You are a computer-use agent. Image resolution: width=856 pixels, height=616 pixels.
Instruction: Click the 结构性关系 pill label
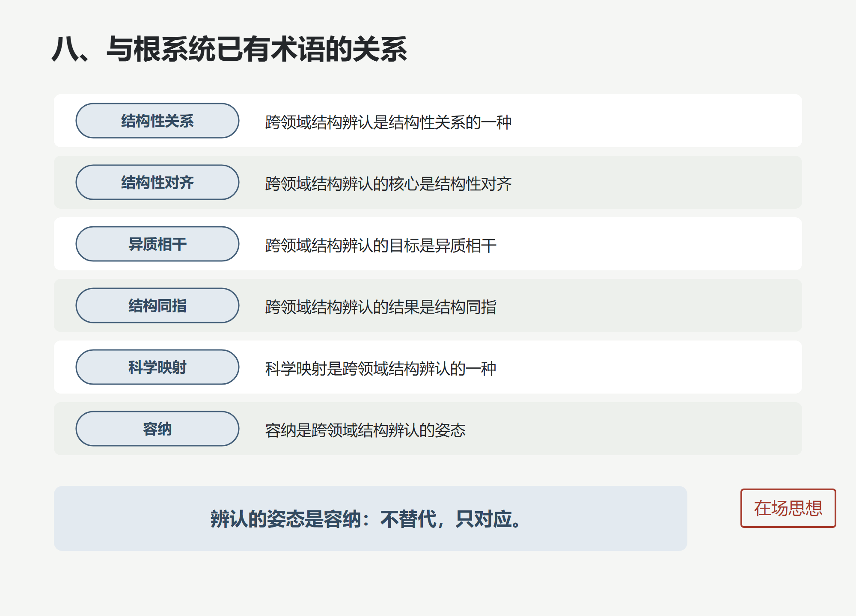coord(158,121)
